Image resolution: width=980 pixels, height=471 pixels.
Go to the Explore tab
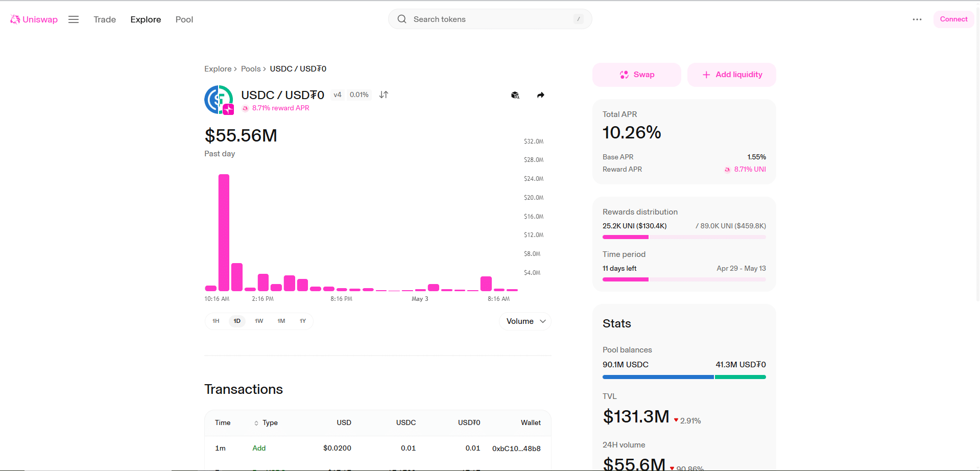pos(146,19)
